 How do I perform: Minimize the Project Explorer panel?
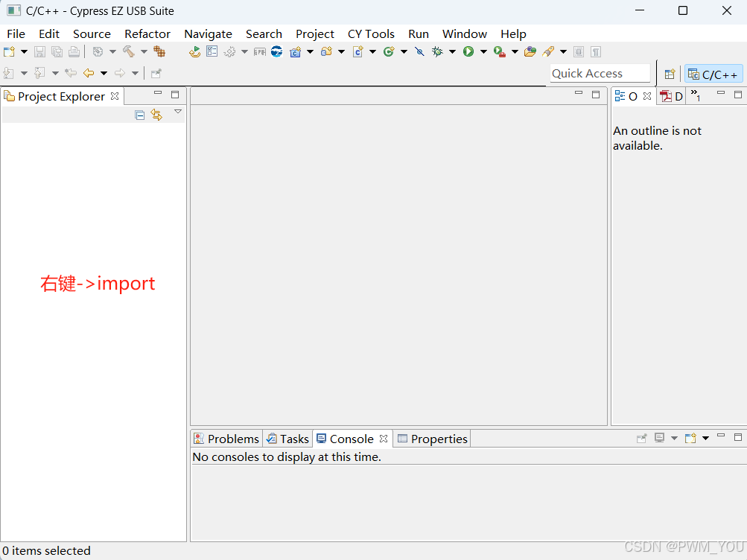(x=158, y=93)
